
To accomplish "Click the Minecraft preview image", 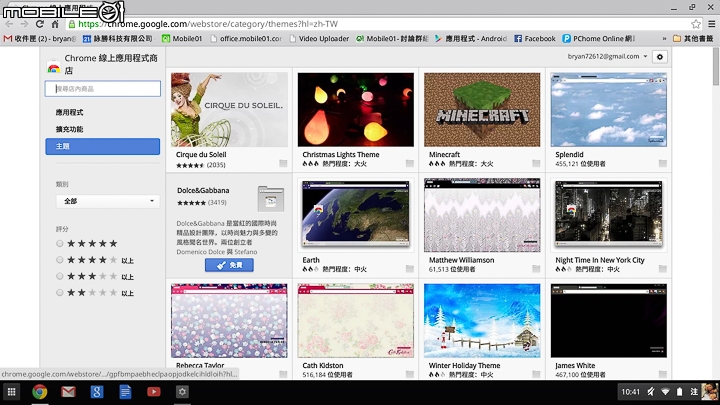I will click(482, 110).
